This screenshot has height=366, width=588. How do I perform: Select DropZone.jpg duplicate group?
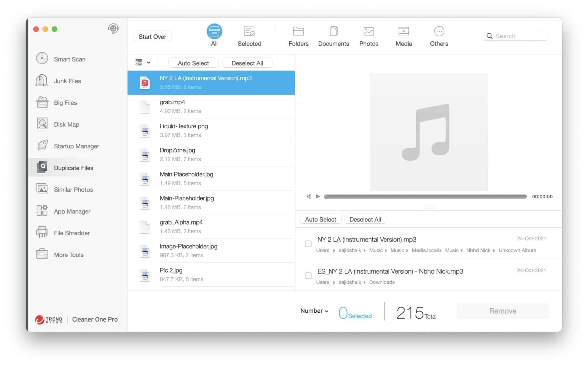coord(211,154)
